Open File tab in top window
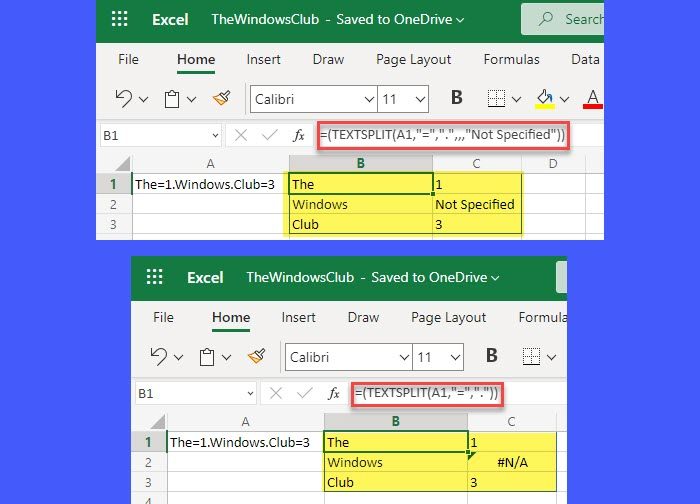 tap(129, 59)
